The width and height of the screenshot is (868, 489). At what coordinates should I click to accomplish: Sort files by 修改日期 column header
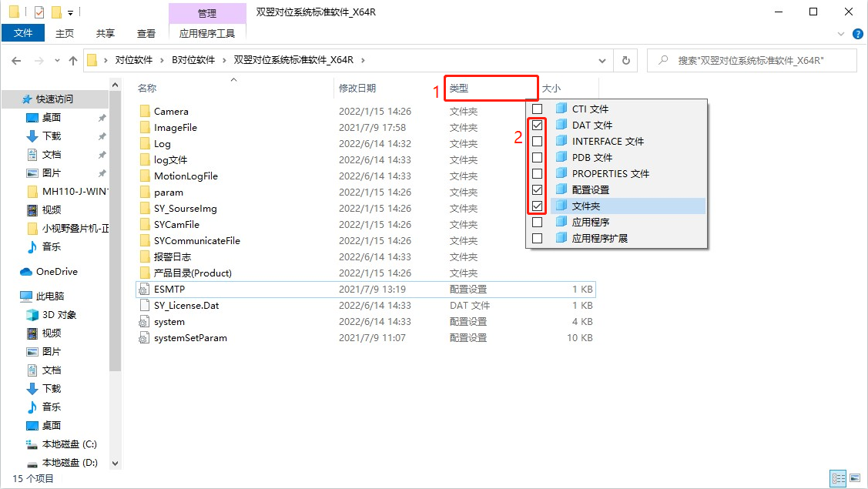(x=357, y=89)
